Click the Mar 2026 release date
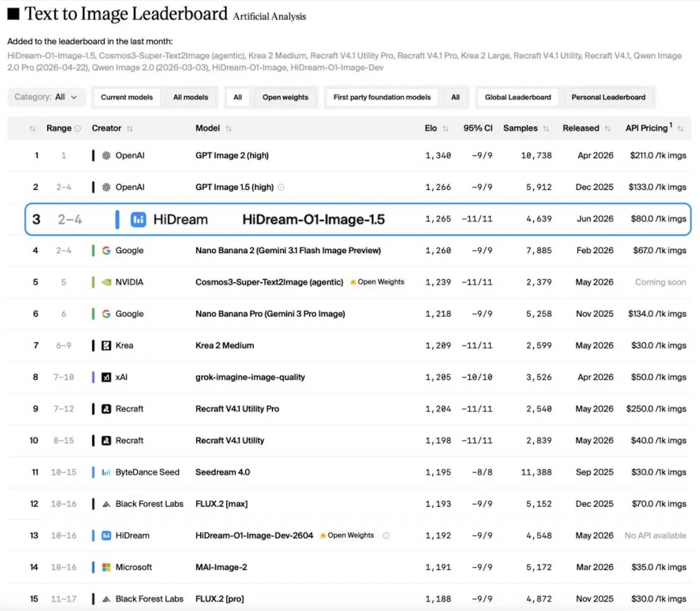The height and width of the screenshot is (611, 700). pos(595,567)
